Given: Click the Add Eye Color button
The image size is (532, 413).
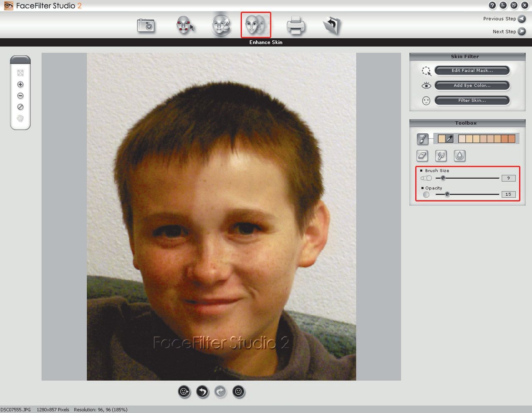Looking at the screenshot, I should point(472,86).
